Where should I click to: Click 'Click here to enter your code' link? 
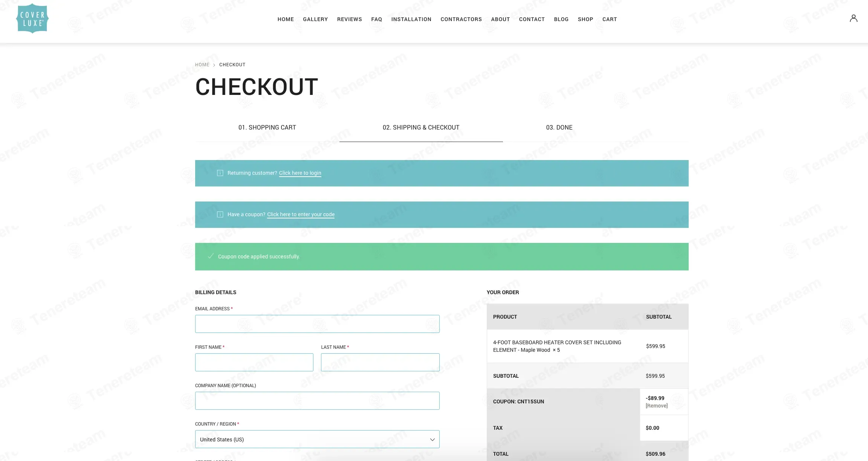(301, 214)
